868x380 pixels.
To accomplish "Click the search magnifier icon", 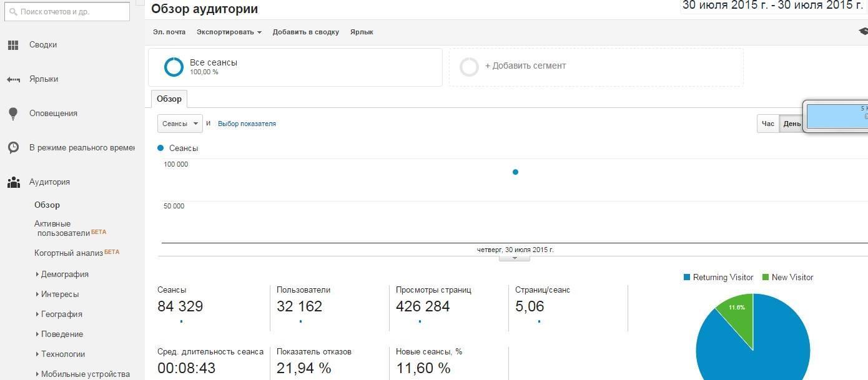I will pos(12,12).
